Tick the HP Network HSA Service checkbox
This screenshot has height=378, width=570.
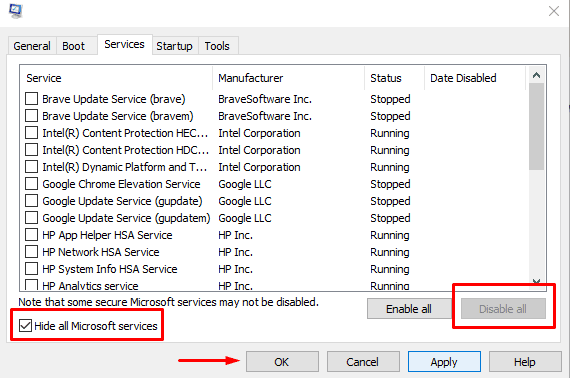point(31,252)
